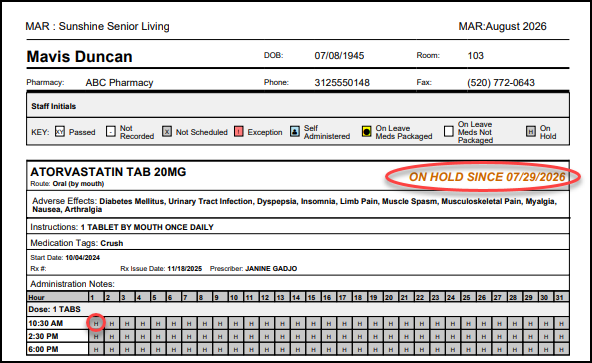Click the Mavis Duncan resident name
Image resolution: width=592 pixels, height=363 pixels.
pos(80,57)
